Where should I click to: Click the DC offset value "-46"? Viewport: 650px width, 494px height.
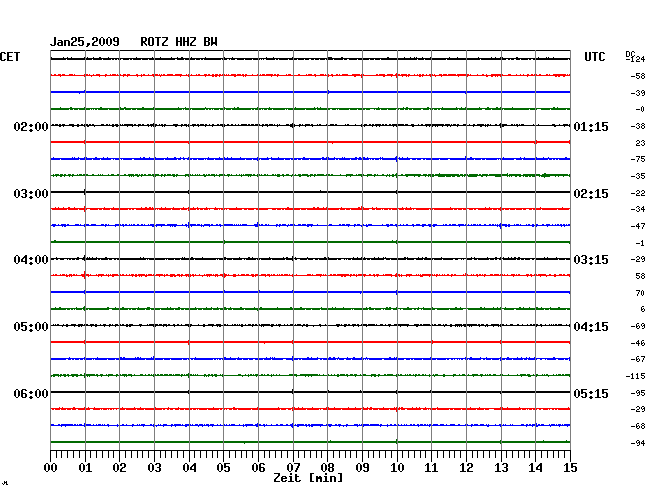(638, 343)
